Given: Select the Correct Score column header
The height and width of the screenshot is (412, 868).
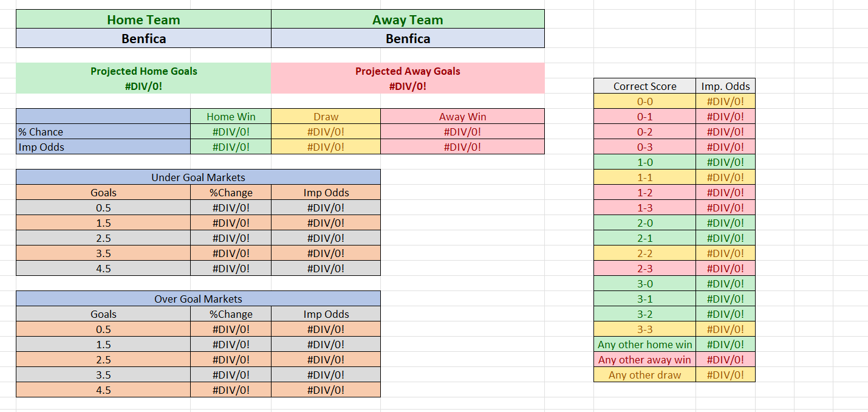Looking at the screenshot, I should coord(644,86).
